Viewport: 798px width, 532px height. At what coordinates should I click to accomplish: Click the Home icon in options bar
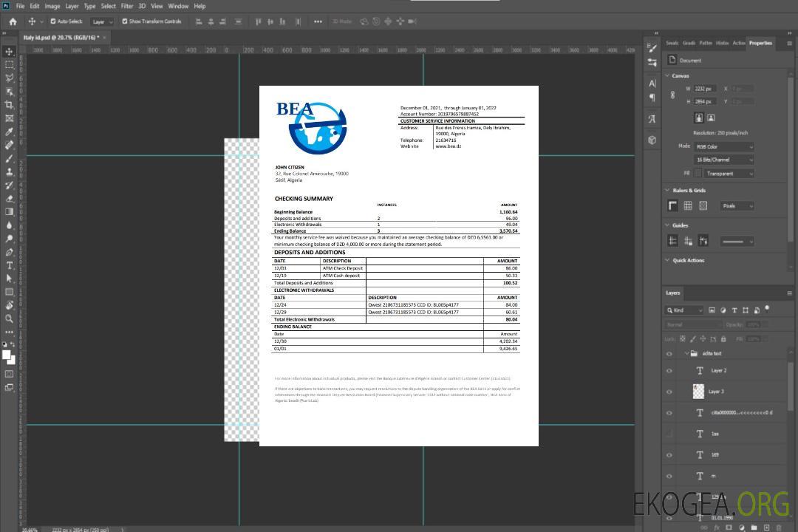pyautogui.click(x=13, y=21)
